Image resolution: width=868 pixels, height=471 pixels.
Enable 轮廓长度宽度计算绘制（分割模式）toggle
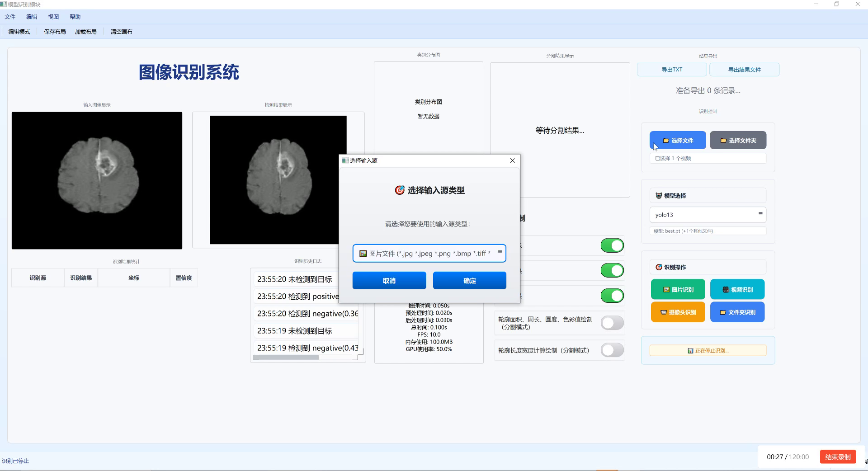(612, 350)
